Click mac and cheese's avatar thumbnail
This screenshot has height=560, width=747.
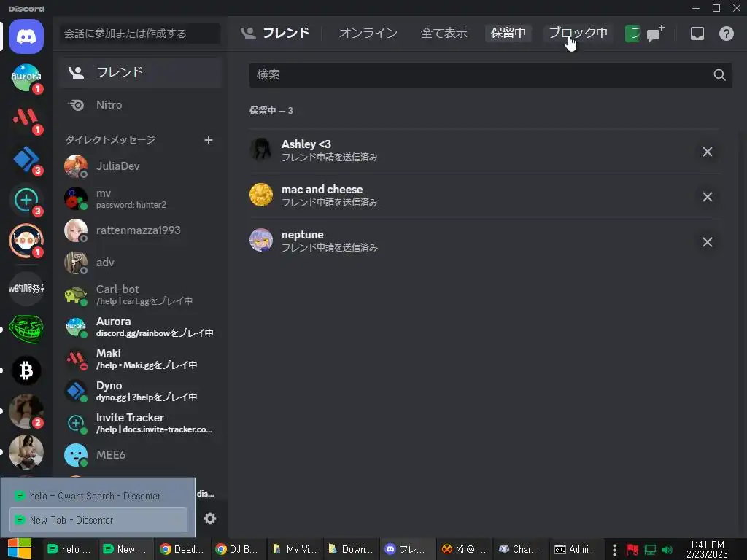click(261, 195)
